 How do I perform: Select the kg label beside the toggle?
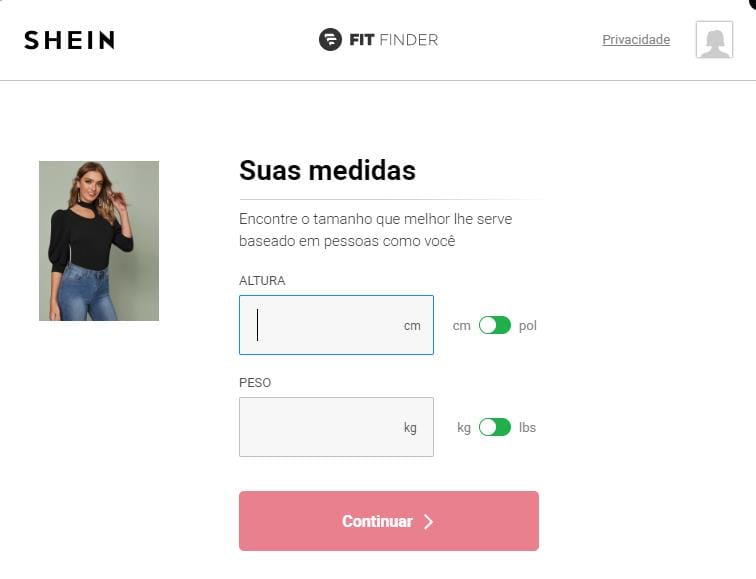[464, 428]
